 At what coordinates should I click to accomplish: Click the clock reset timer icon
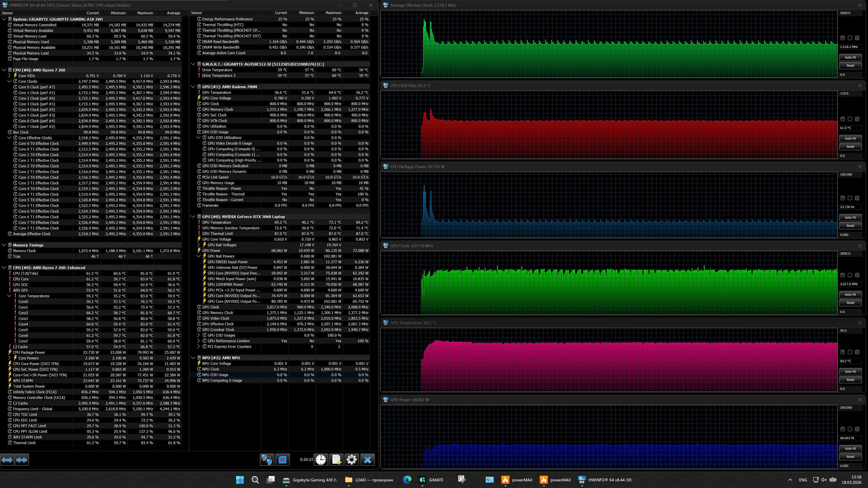(x=321, y=459)
